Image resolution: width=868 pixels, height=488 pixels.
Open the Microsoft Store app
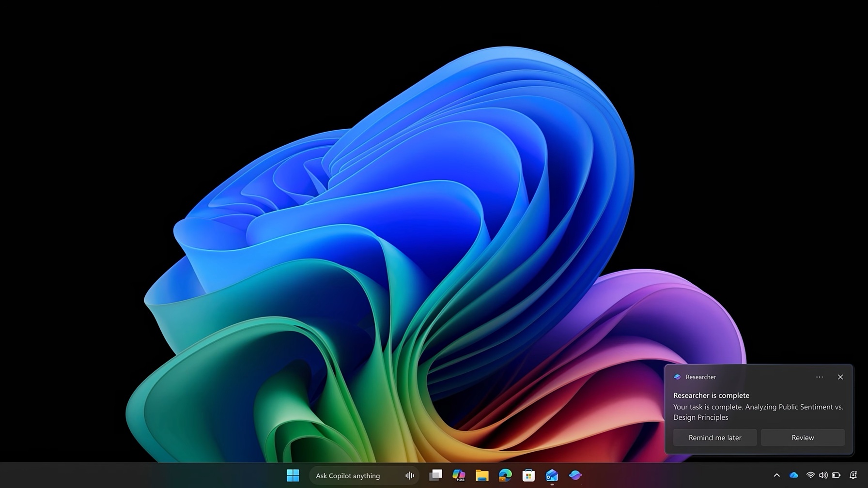pos(528,475)
